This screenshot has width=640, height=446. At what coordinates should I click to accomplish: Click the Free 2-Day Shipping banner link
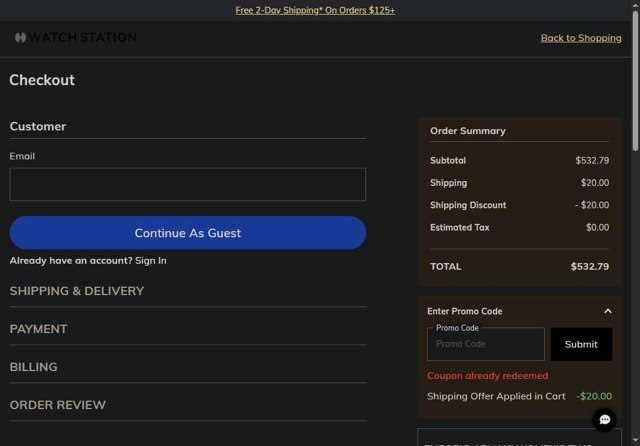click(315, 10)
